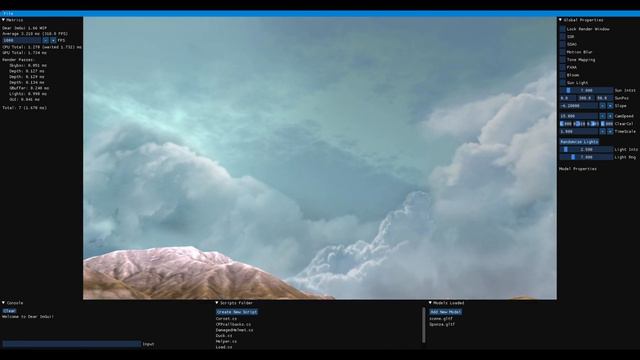Click the CamSpeed value field
Viewport: 640px width, 360px height.
[x=579, y=116]
